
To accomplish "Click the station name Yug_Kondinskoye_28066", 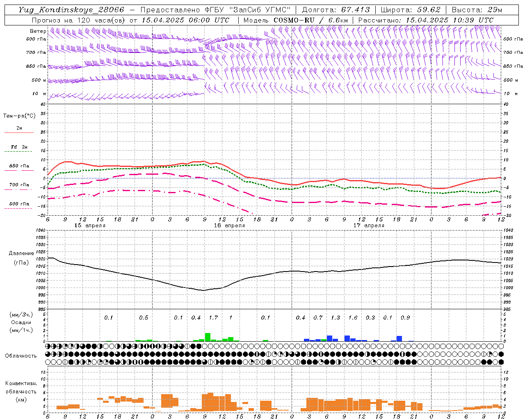I will 71,10.
